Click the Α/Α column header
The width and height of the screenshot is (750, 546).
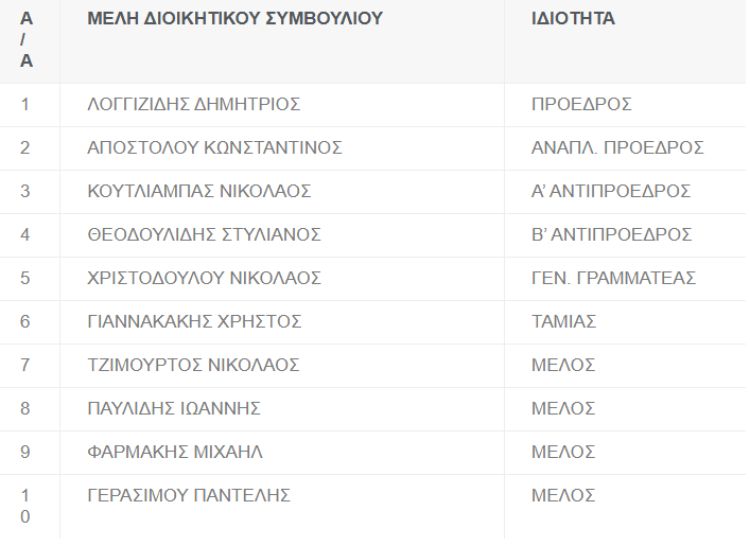[27, 40]
